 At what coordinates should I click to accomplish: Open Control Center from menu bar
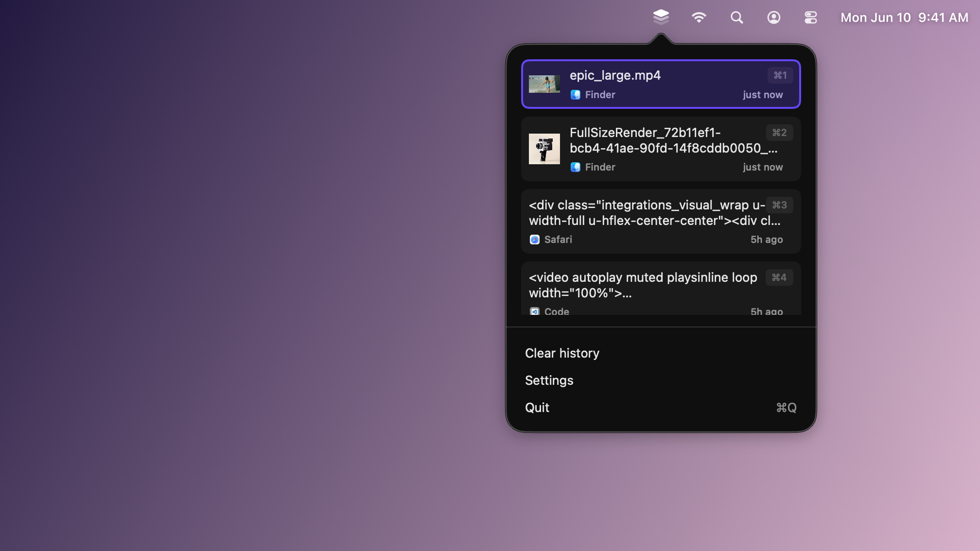811,17
